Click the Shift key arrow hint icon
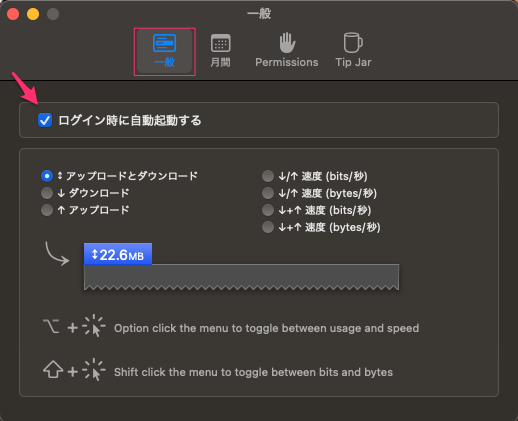Screen dimensions: 518x421 (x=53, y=369)
